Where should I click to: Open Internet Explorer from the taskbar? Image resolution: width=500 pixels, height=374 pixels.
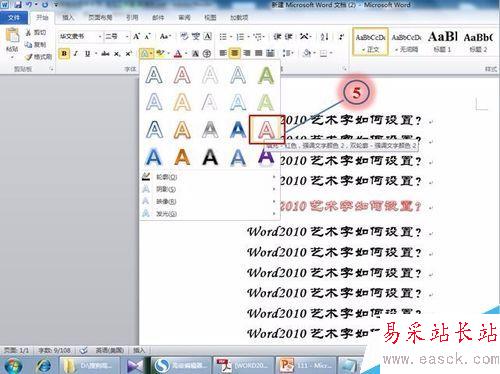tap(44, 365)
